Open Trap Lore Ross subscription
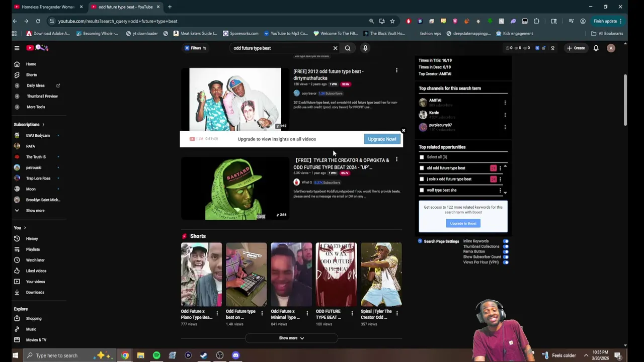 [39, 178]
